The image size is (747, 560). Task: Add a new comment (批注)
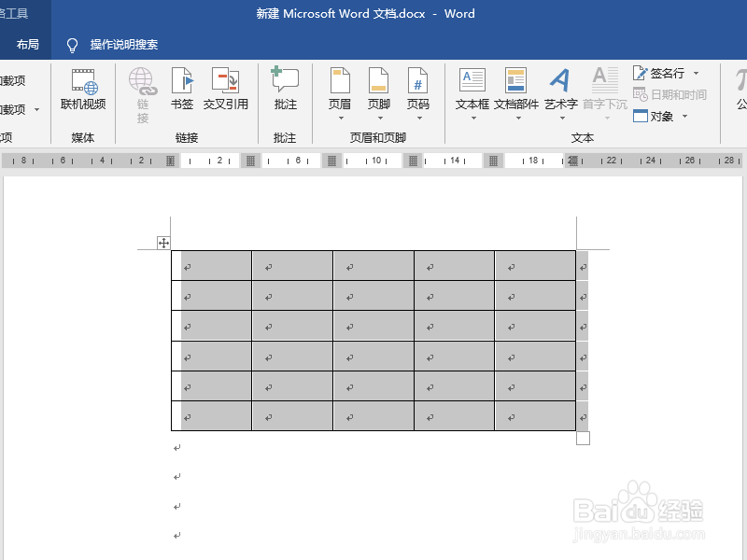pyautogui.click(x=285, y=89)
